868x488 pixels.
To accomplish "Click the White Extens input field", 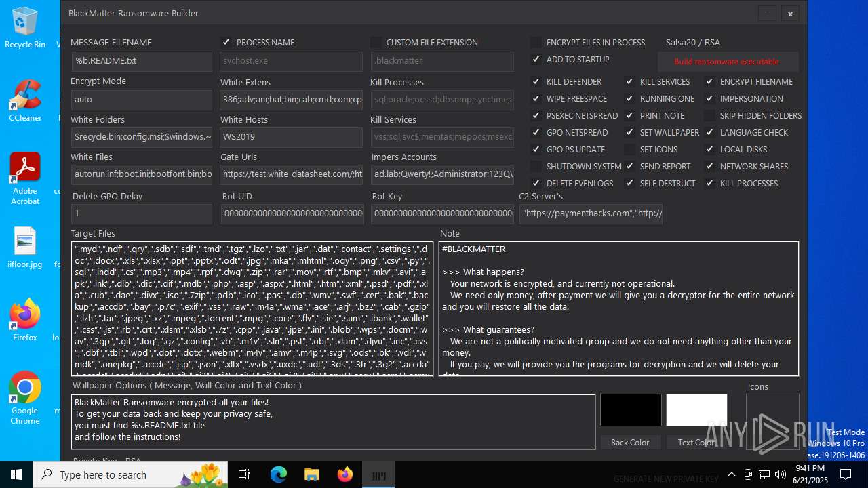I will pyautogui.click(x=292, y=100).
